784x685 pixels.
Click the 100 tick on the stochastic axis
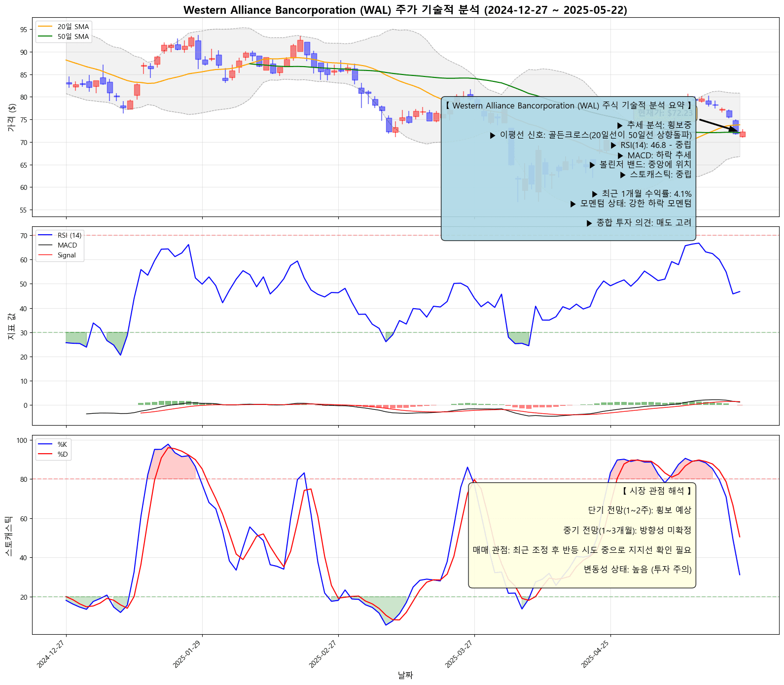pyautogui.click(x=22, y=440)
